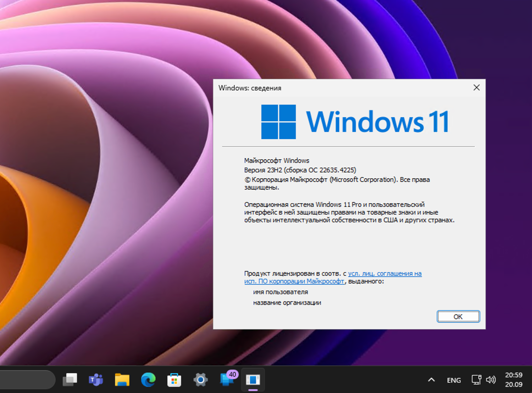The width and height of the screenshot is (532, 393).
Task: Open the ENG language switcher
Action: [454, 380]
